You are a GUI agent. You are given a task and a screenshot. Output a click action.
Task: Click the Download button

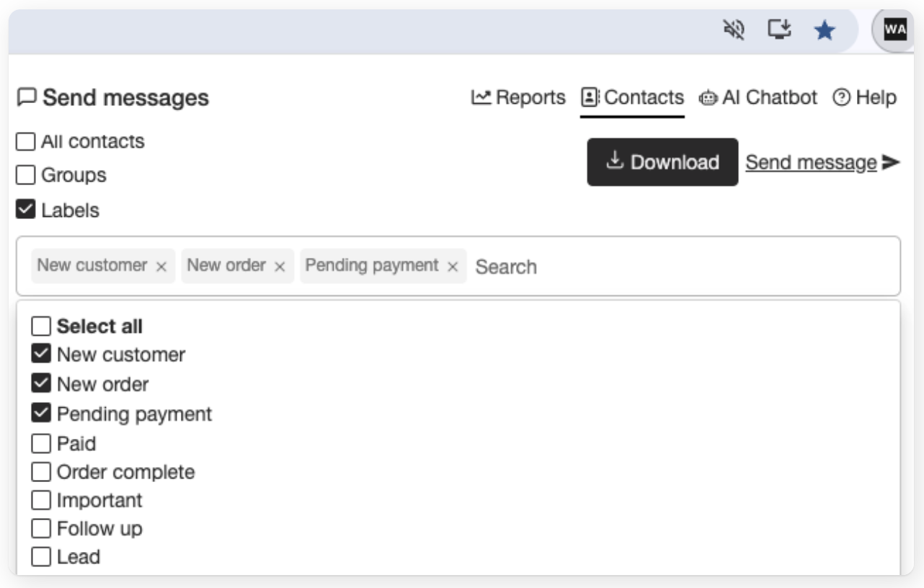pos(662,162)
